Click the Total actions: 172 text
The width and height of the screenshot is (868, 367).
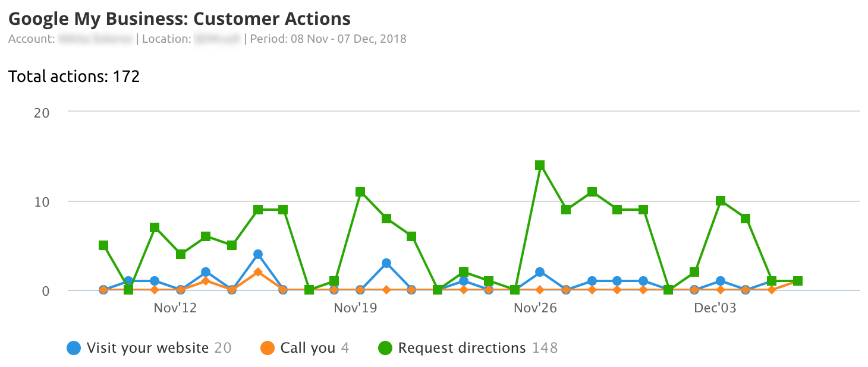tap(74, 77)
